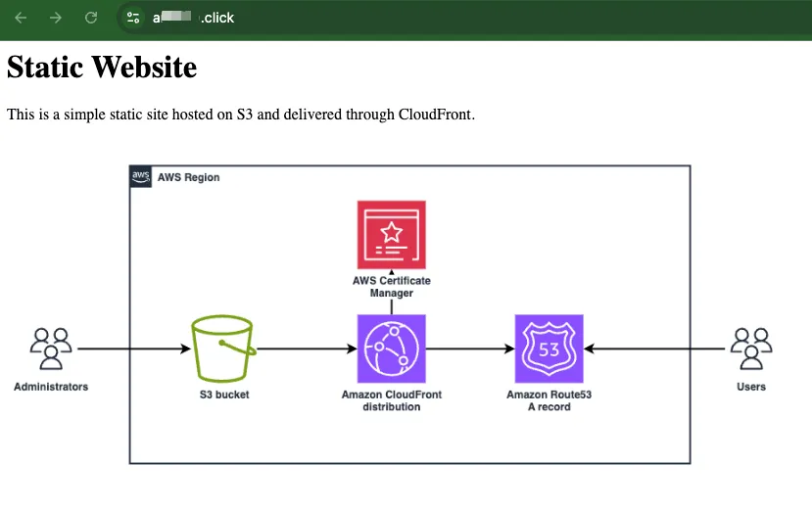The width and height of the screenshot is (812, 511).
Task: Click the AWS logo in the region box
Action: [140, 177]
